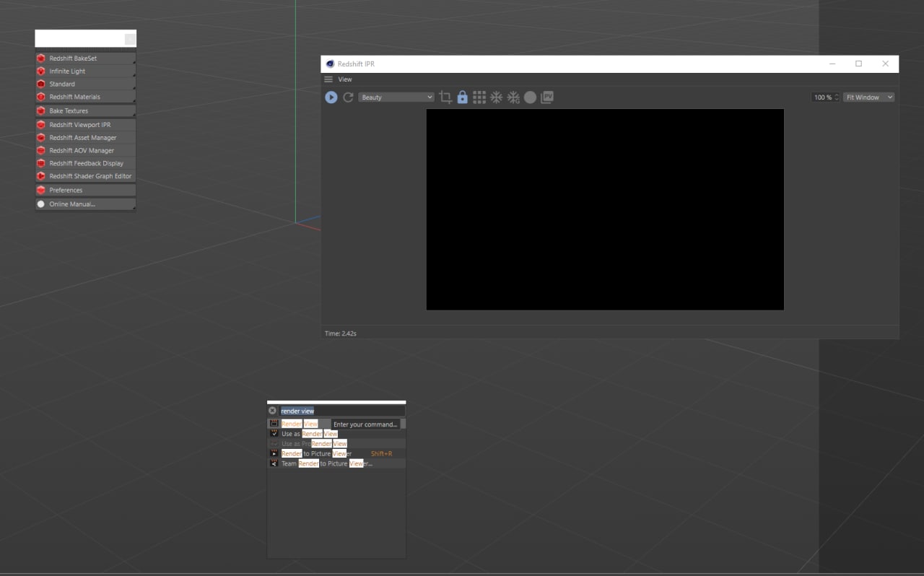Click the Redshift Feedback Display icon

pyautogui.click(x=41, y=163)
